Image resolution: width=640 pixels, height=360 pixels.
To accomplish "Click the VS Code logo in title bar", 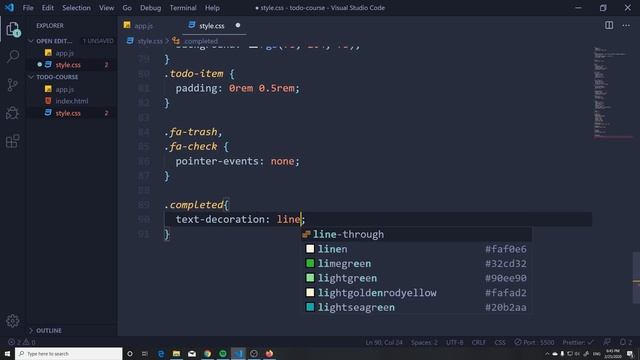I will click(9, 8).
